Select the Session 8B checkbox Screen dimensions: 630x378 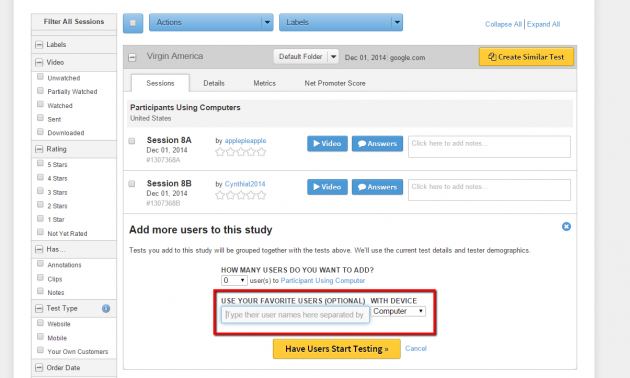click(x=132, y=184)
